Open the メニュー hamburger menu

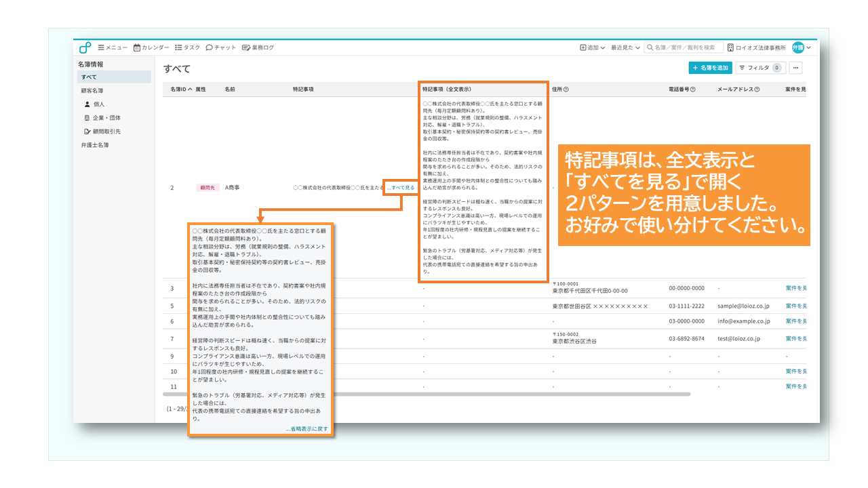coord(113,47)
